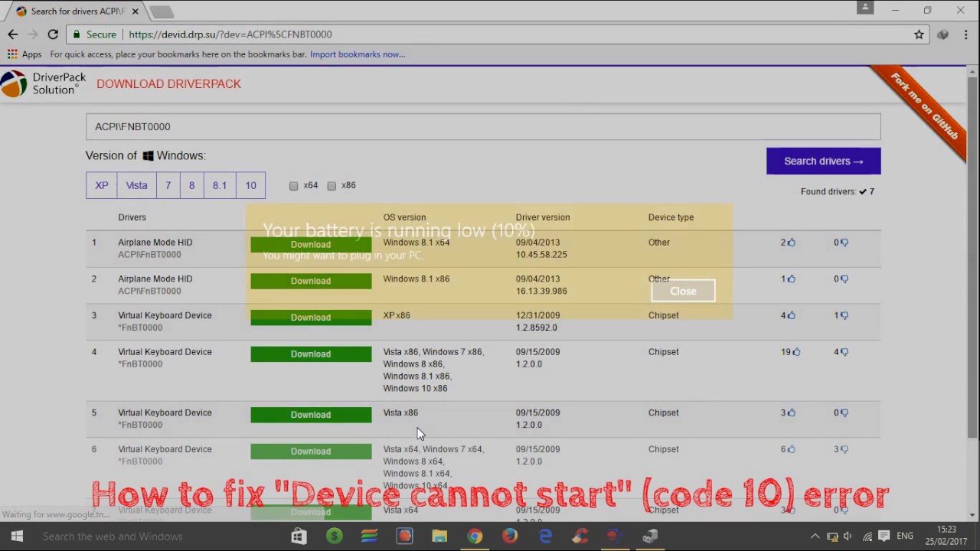
Task: Download driver 1 Airplane Mode HID x64
Action: (311, 245)
